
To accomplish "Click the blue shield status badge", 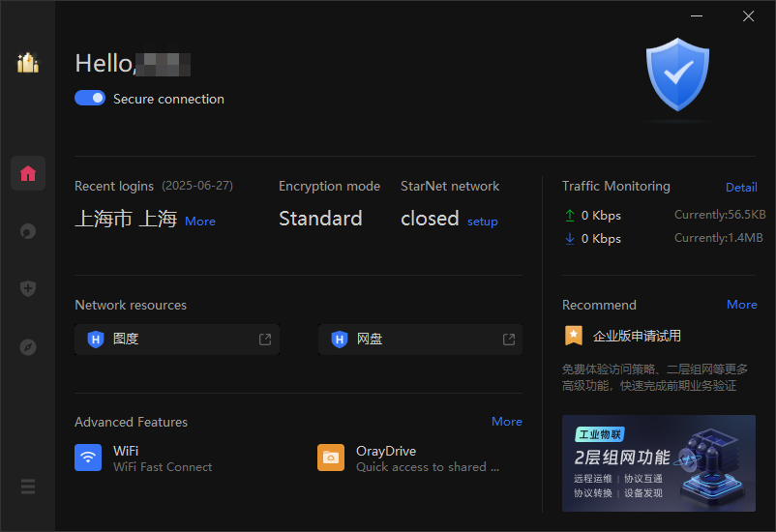I will point(677,74).
